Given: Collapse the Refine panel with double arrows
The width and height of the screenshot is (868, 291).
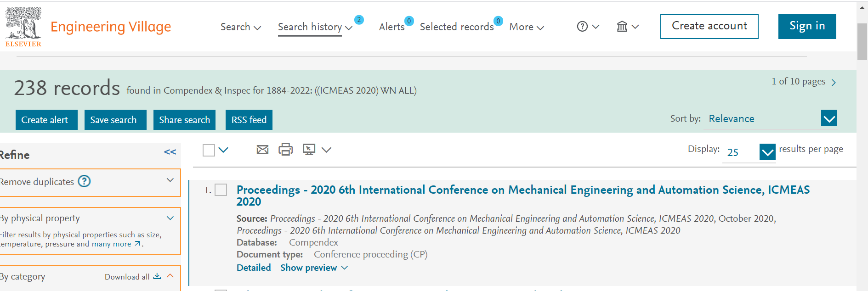Looking at the screenshot, I should pyautogui.click(x=170, y=152).
